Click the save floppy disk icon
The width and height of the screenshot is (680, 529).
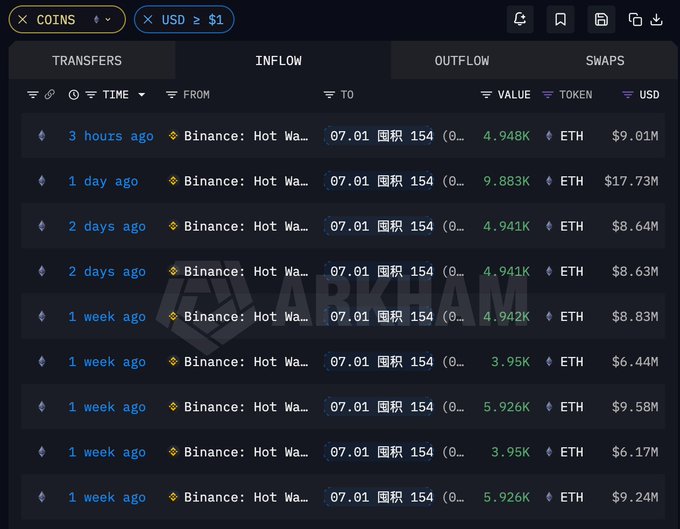point(601,20)
